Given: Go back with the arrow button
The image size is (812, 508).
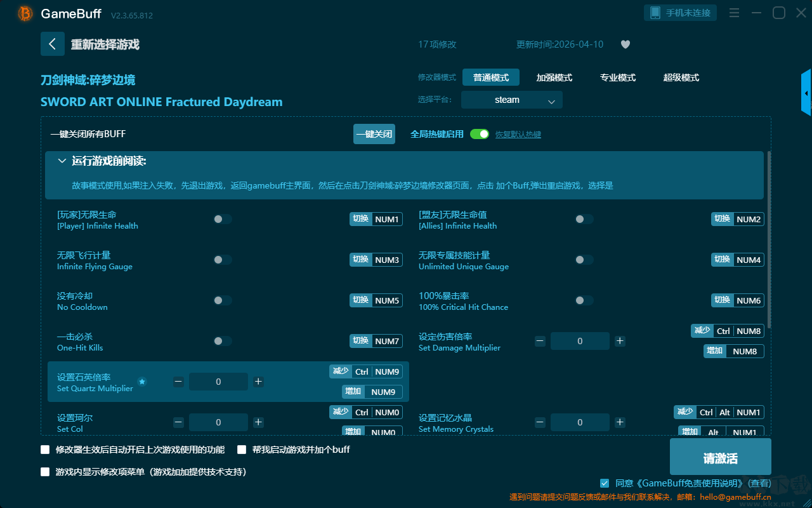Looking at the screenshot, I should pyautogui.click(x=53, y=44).
